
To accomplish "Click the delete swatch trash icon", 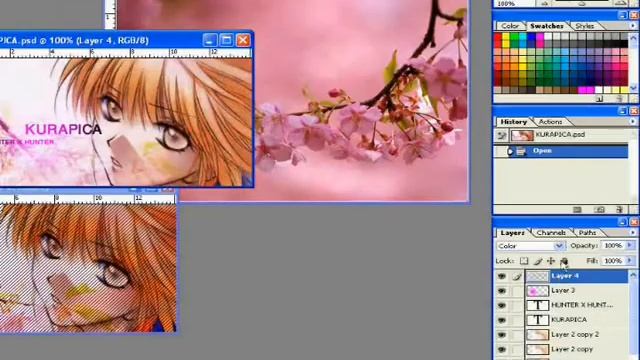I will tap(620, 99).
